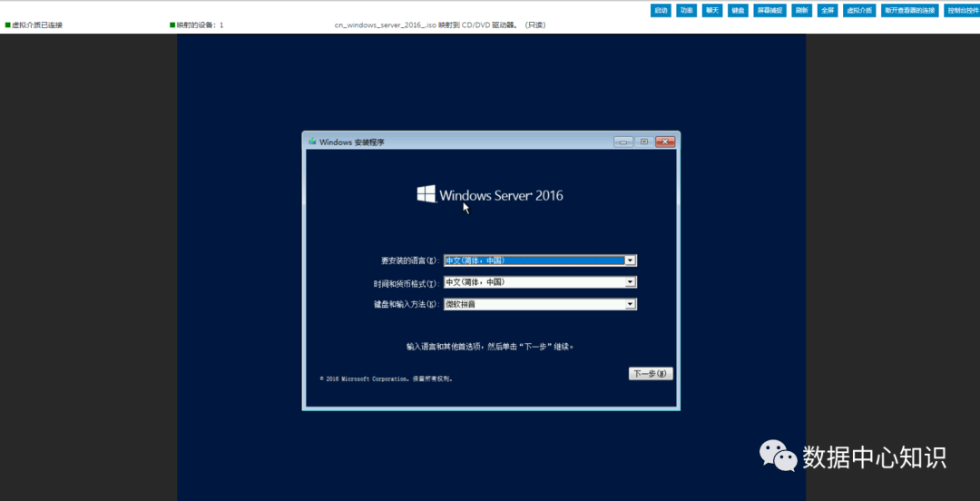
Task: Expand the 键盘和输入方法 dropdown arrow
Action: click(631, 305)
